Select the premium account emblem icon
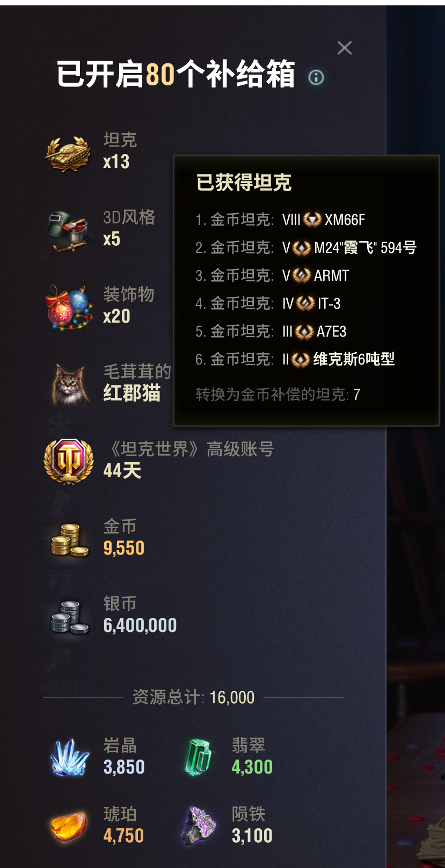Viewport: 445px width, 868px height. point(69,462)
